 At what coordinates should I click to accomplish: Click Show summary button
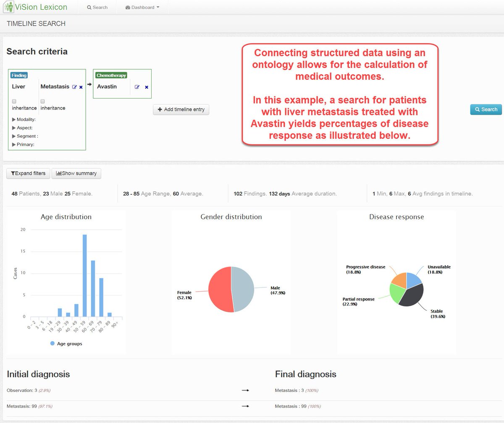[76, 173]
